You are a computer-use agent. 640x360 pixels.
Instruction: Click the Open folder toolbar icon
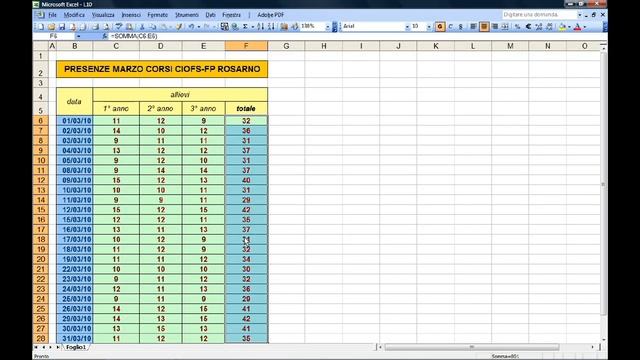pyautogui.click(x=51, y=27)
